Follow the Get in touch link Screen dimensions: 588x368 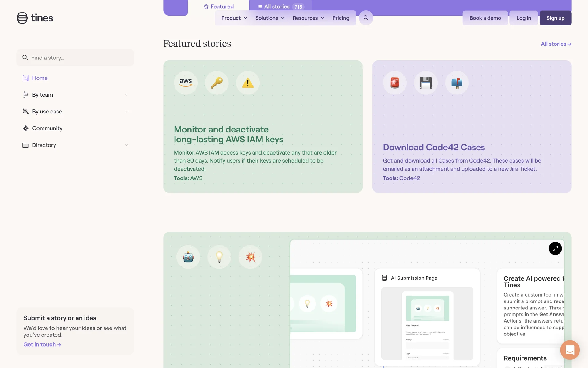42,344
